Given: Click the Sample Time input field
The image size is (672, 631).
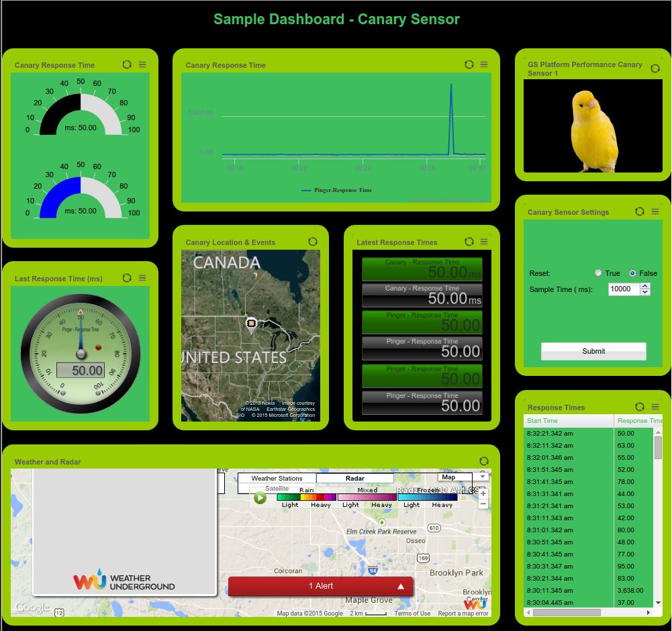Looking at the screenshot, I should 624,289.
